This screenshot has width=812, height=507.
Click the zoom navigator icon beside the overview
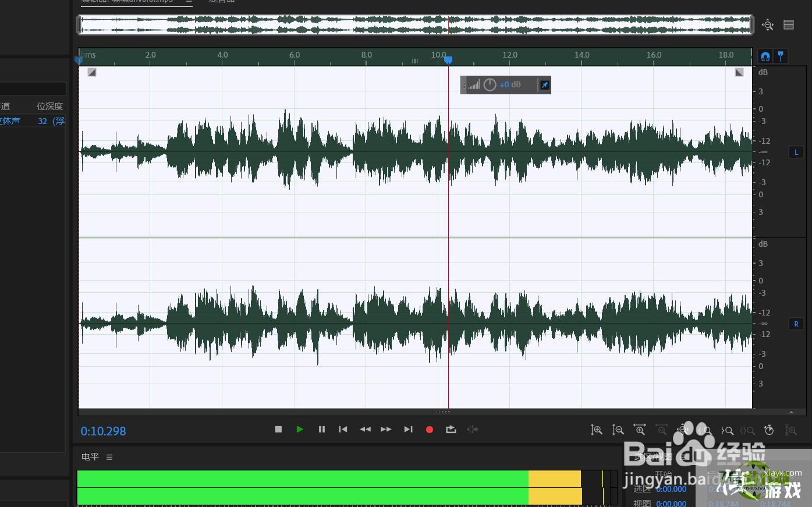(768, 24)
